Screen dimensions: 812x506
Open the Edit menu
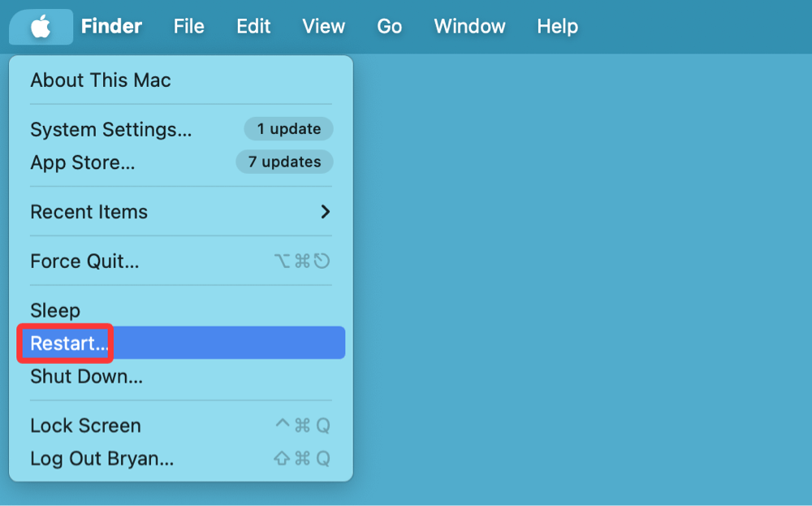pos(253,26)
